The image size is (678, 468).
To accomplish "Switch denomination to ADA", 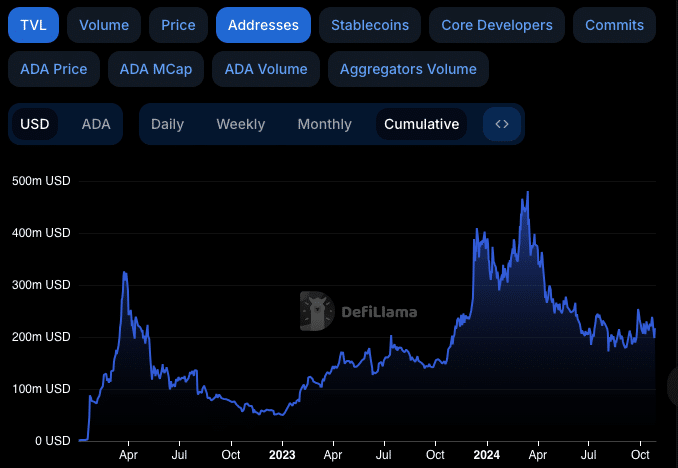I will click(x=96, y=124).
